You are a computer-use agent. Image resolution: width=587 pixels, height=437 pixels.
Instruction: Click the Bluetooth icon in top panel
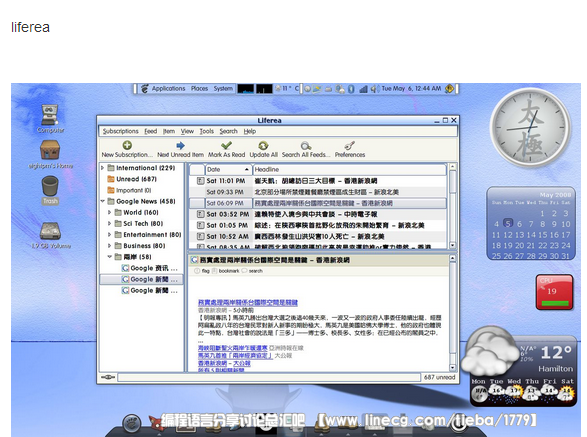point(351,89)
